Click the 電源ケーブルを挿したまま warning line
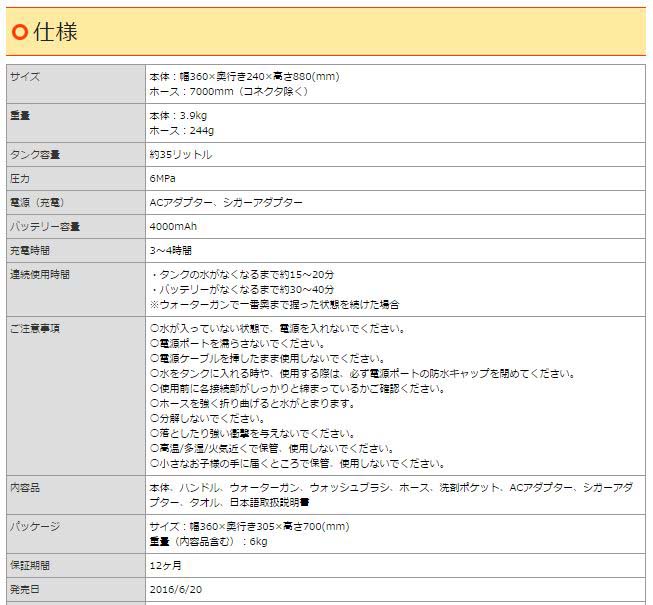Image resolution: width=653 pixels, height=605 pixels. [x=268, y=359]
